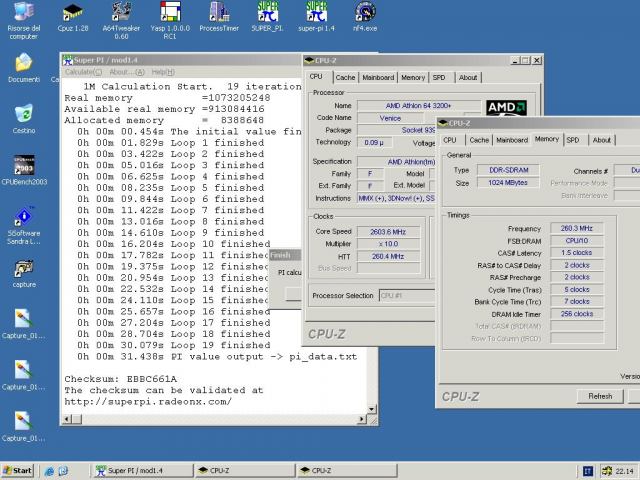640x480 pixels.
Task: Click Size 1024 MBytes field
Action: tap(508, 182)
